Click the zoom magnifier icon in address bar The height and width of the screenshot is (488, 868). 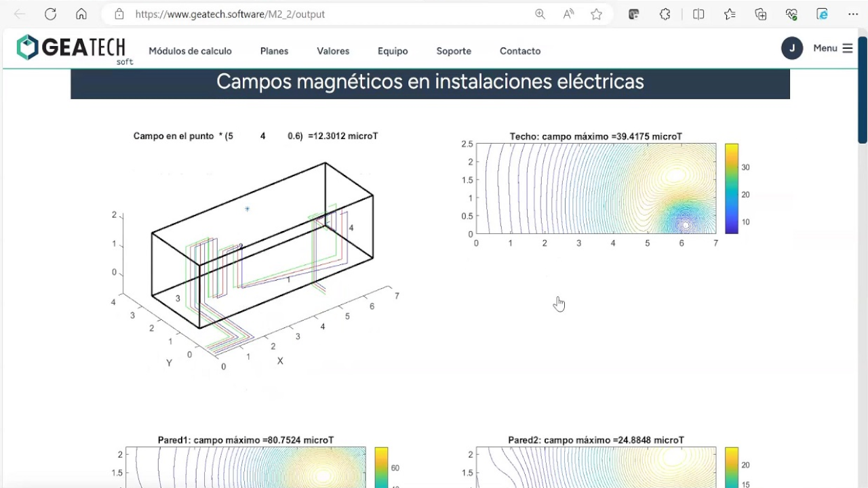pos(540,14)
